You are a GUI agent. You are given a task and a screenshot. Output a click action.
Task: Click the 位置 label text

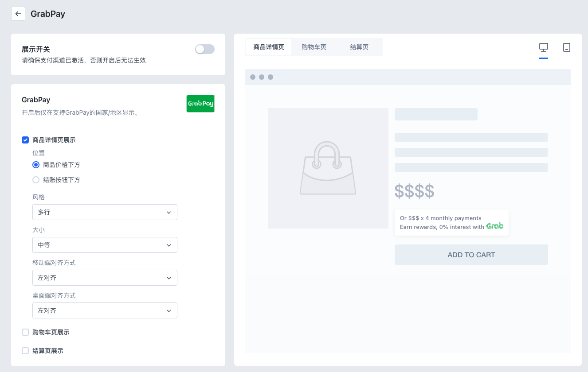39,153
